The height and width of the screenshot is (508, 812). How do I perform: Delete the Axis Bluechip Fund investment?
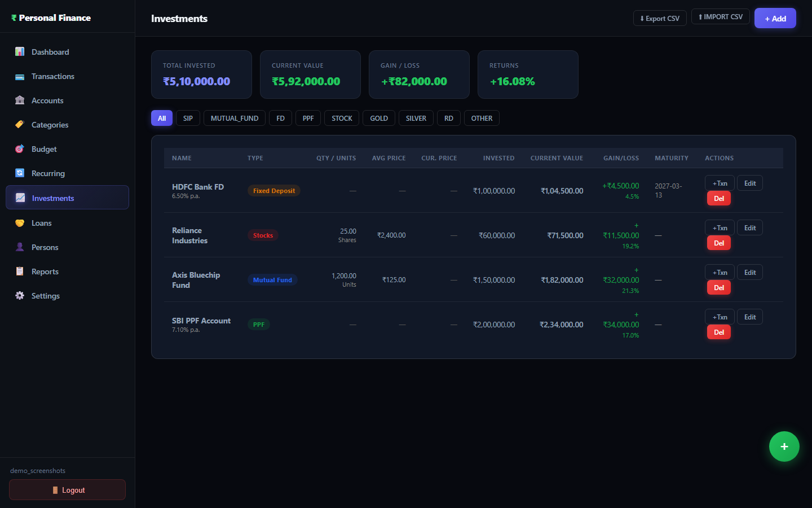pos(719,287)
